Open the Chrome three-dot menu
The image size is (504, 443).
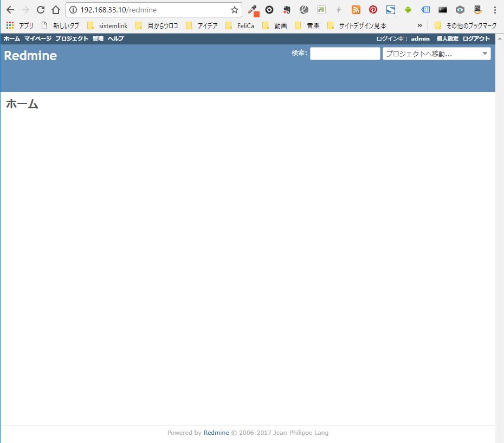tap(495, 10)
